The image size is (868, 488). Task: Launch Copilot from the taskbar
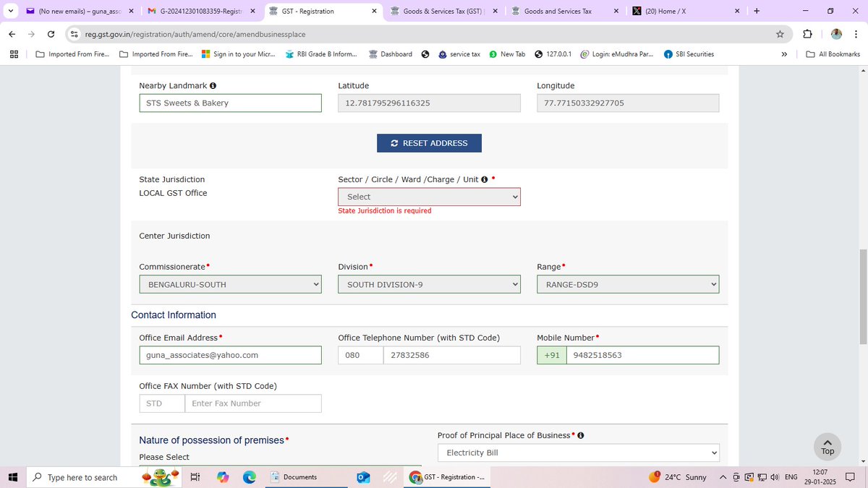point(222,477)
